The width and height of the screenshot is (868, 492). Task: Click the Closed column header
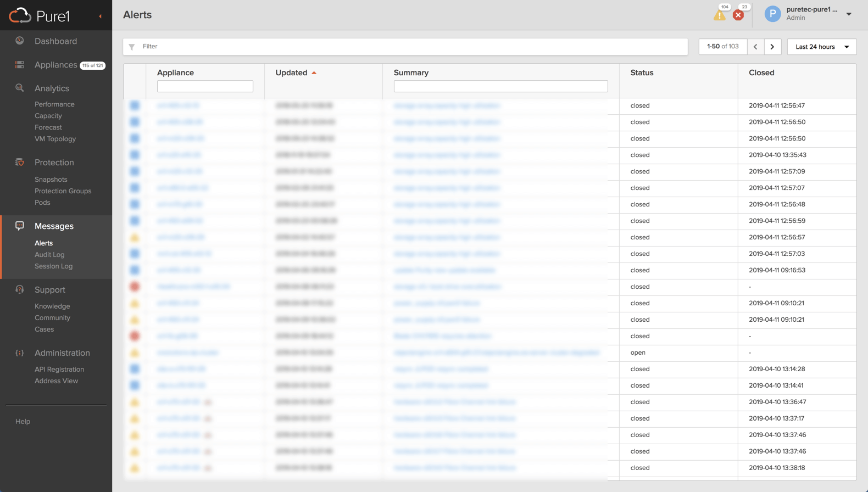tap(761, 72)
